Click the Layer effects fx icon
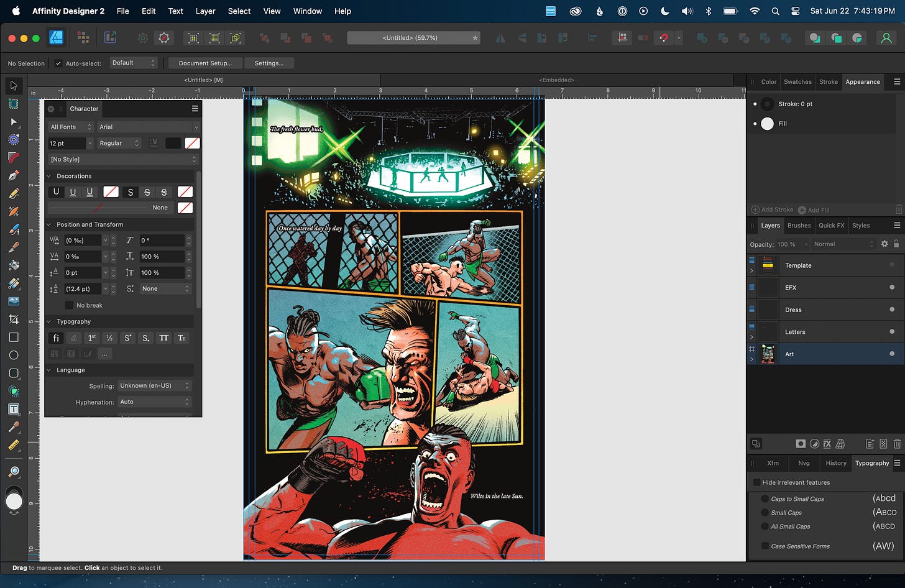The width and height of the screenshot is (905, 588). point(827,444)
